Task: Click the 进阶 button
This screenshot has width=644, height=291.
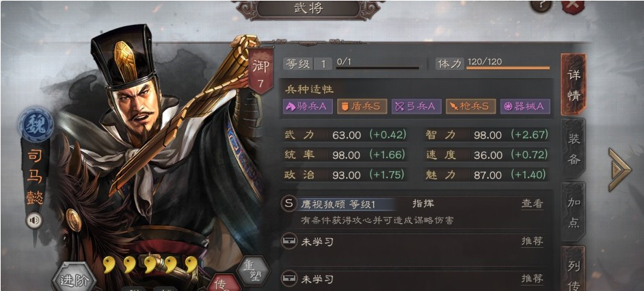Action: click(x=75, y=279)
